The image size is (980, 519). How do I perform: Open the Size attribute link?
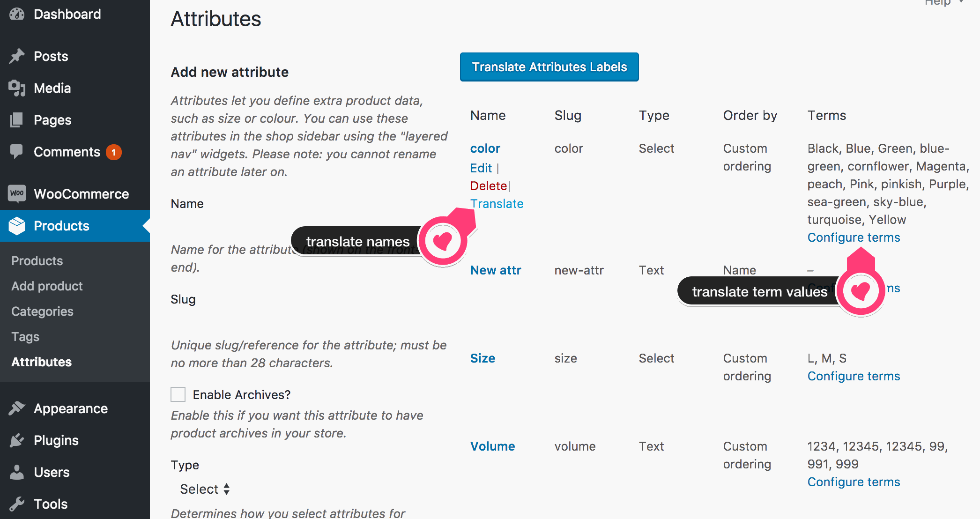click(x=483, y=358)
